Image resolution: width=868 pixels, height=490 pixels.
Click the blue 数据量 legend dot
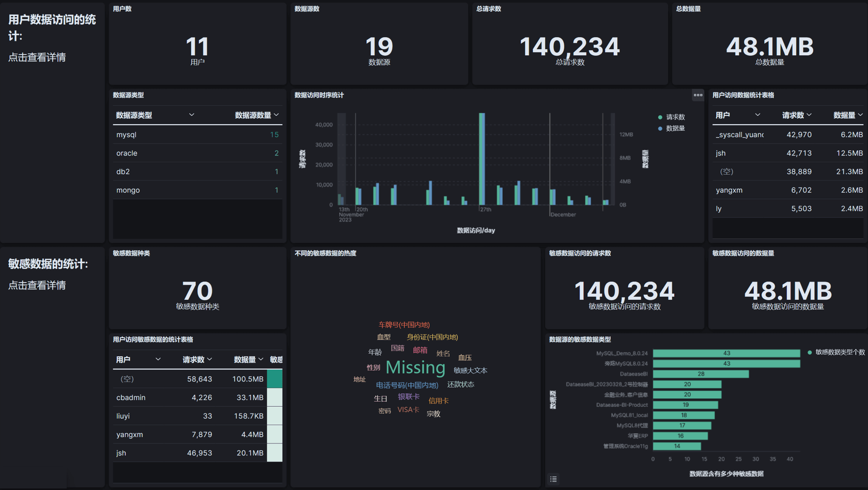tap(660, 128)
